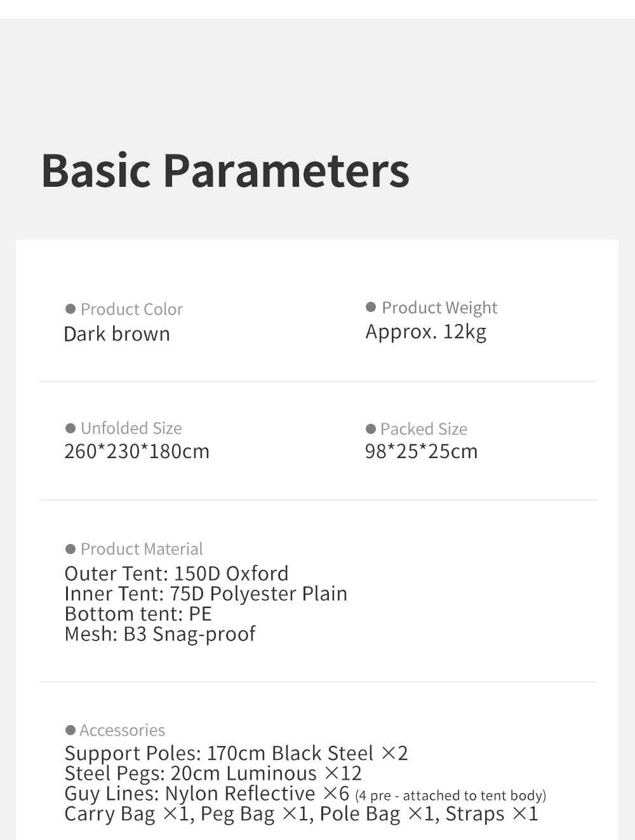Screen dimensions: 635x840
Task: Select the Product Weight label
Action: [439, 308]
